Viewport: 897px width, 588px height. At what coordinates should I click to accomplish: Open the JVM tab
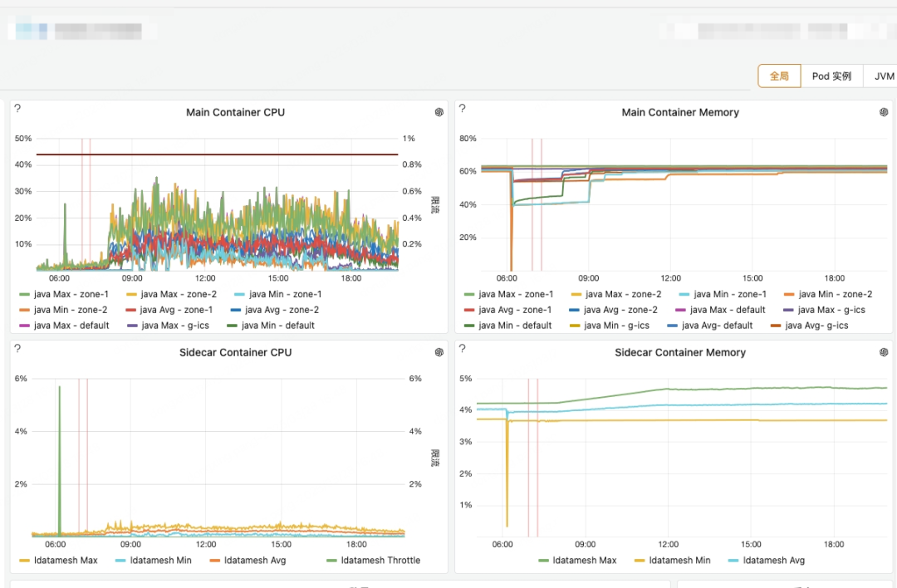(x=884, y=76)
